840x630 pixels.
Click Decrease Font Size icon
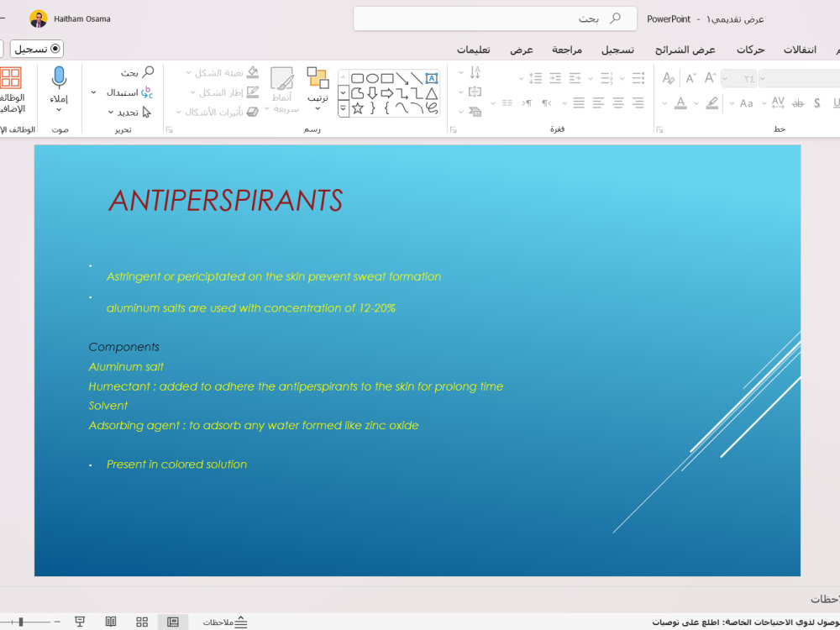coord(691,78)
